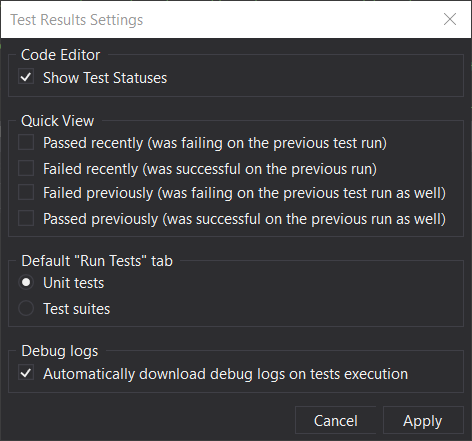
Task: Click the Cancel button
Action: 336,420
